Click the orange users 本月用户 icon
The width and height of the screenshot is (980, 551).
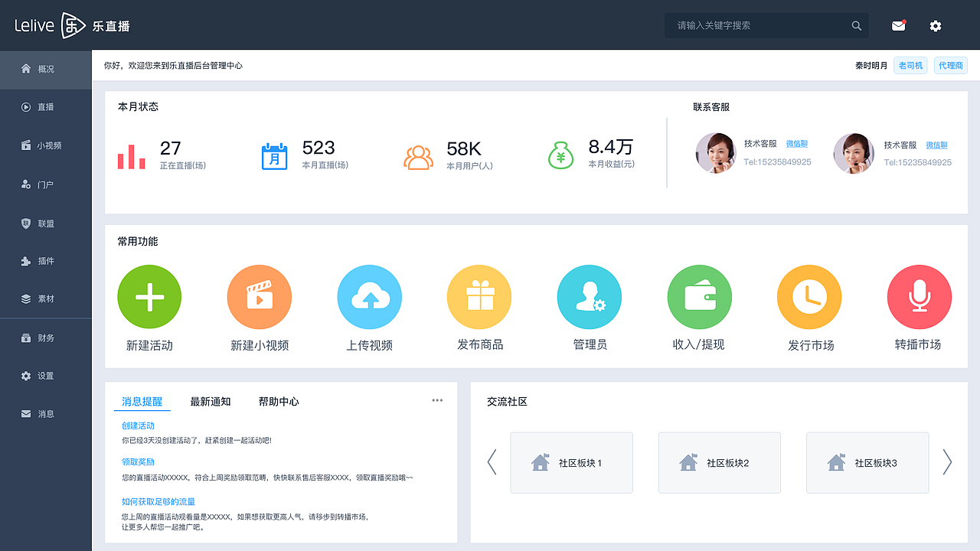419,157
